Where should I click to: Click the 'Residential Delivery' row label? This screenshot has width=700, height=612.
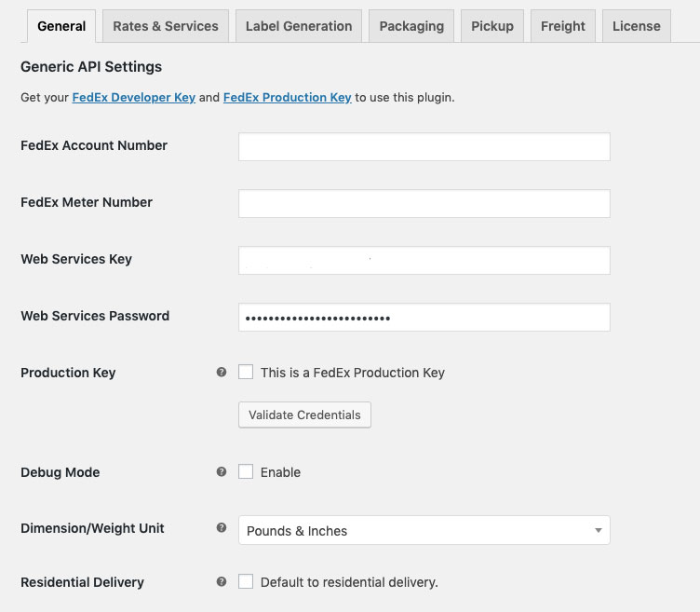(x=82, y=582)
